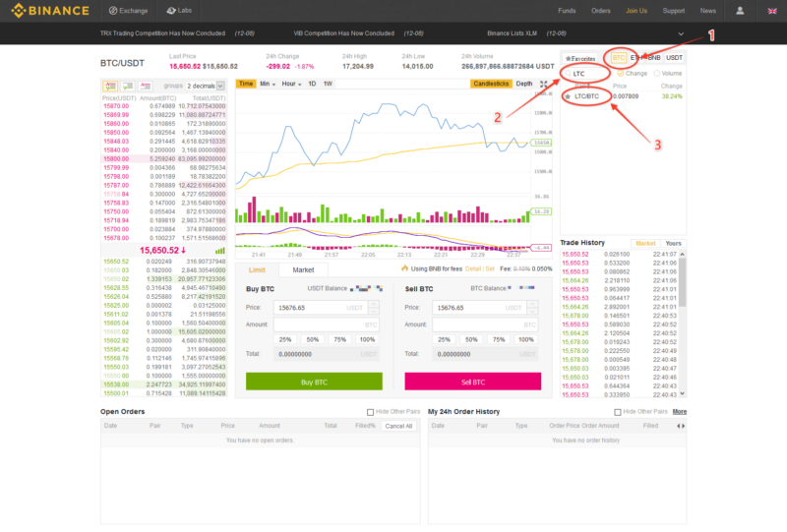Show both buy and sell orders view icon
787x532 pixels.
click(110, 86)
